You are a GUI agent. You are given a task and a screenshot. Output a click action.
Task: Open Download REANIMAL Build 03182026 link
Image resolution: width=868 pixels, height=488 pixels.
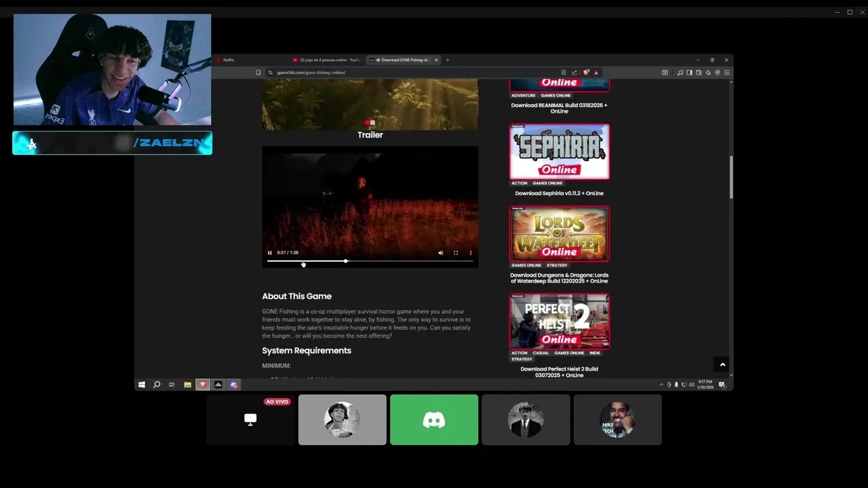(x=559, y=108)
